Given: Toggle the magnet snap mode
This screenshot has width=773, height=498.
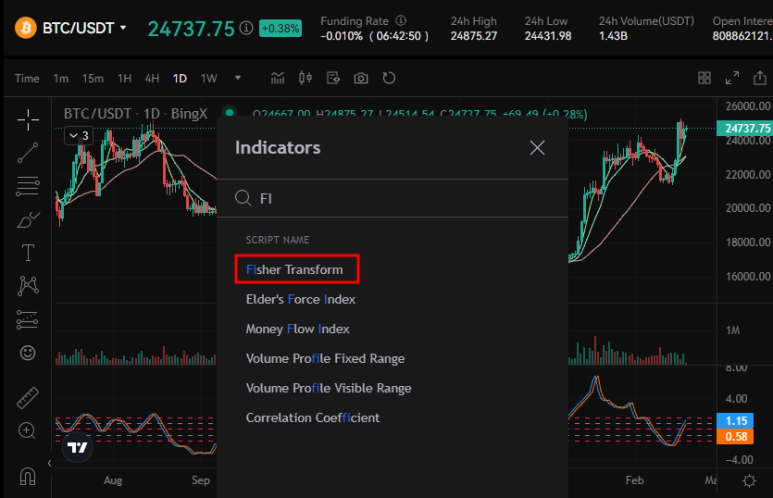Looking at the screenshot, I should click(28, 476).
